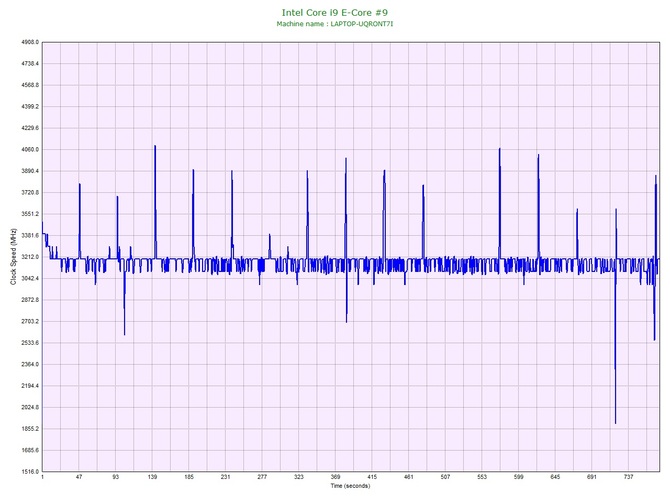
Task: Click the y-axis value '2872.8'
Action: click(30, 300)
